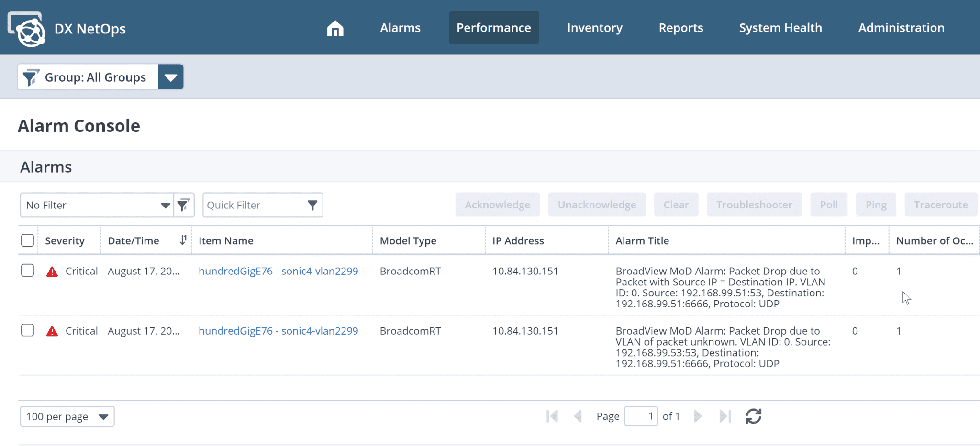This screenshot has height=446, width=980.
Task: Open hundredGigE76 - sonic4-vlan2299 link
Action: pos(278,271)
